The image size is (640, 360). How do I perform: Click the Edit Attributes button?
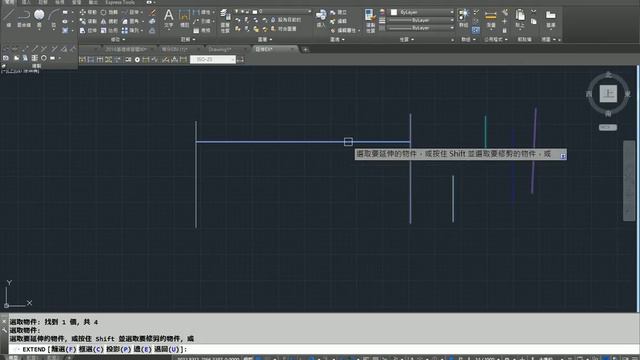(x=344, y=30)
